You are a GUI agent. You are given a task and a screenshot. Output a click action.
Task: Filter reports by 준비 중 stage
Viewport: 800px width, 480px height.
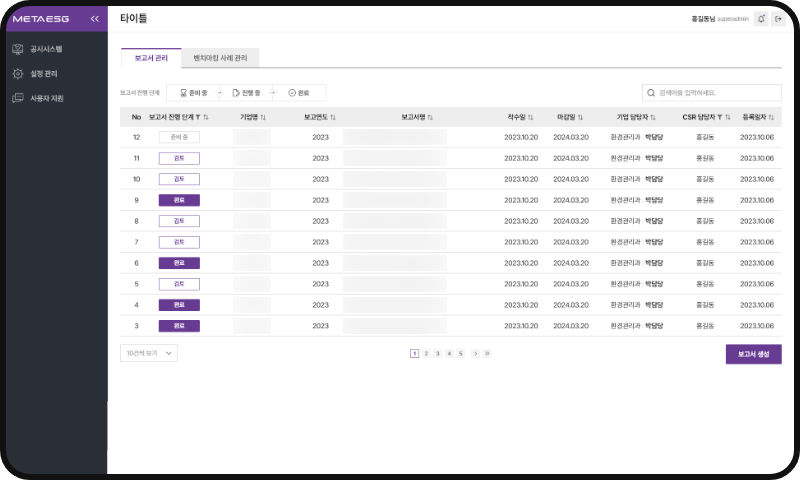(193, 92)
